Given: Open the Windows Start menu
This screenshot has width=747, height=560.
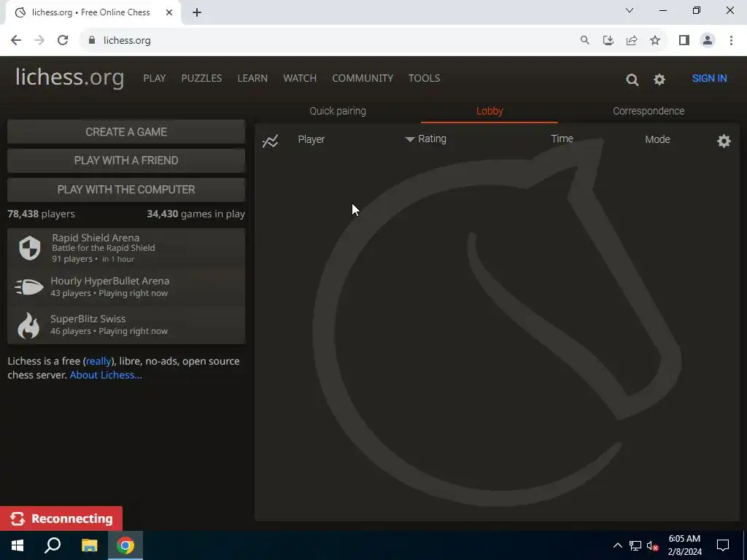Looking at the screenshot, I should pos(18,545).
